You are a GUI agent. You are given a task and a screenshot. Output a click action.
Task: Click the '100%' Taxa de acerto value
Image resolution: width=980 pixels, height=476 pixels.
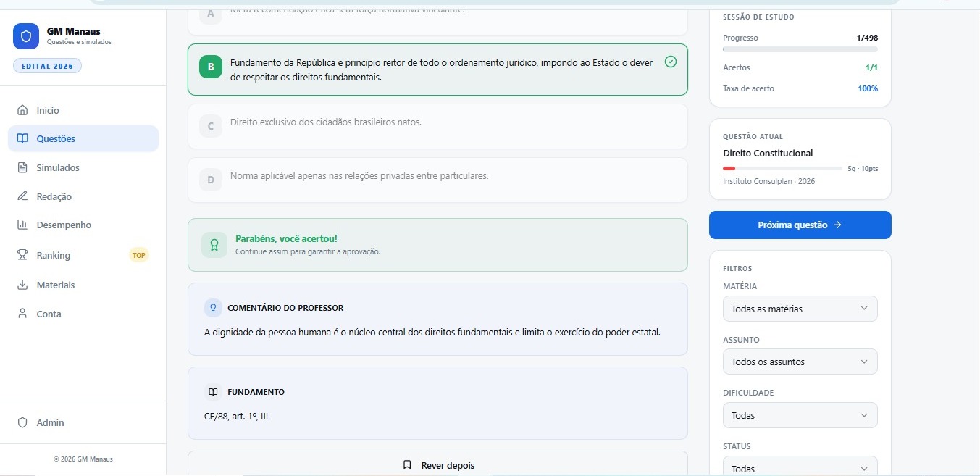tap(868, 88)
